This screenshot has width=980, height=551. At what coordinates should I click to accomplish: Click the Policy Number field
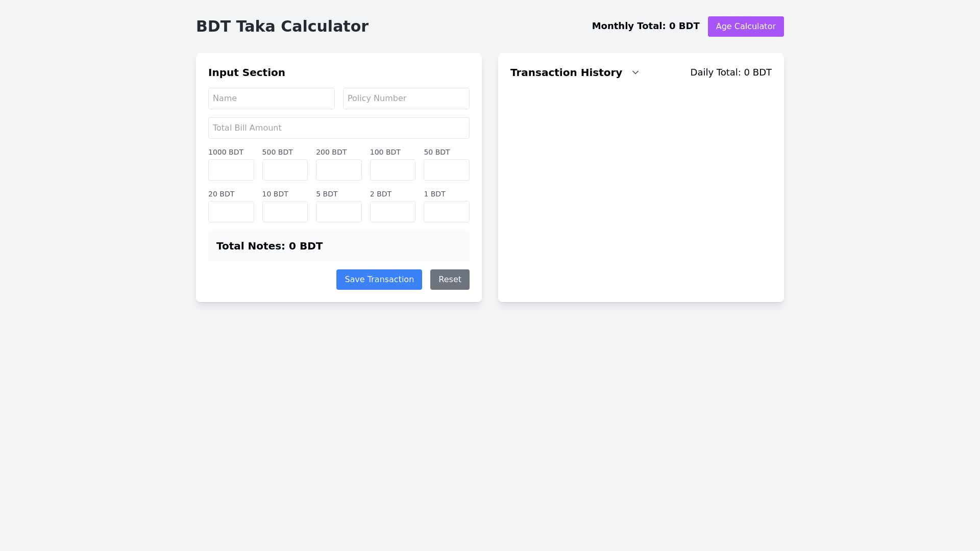406,98
